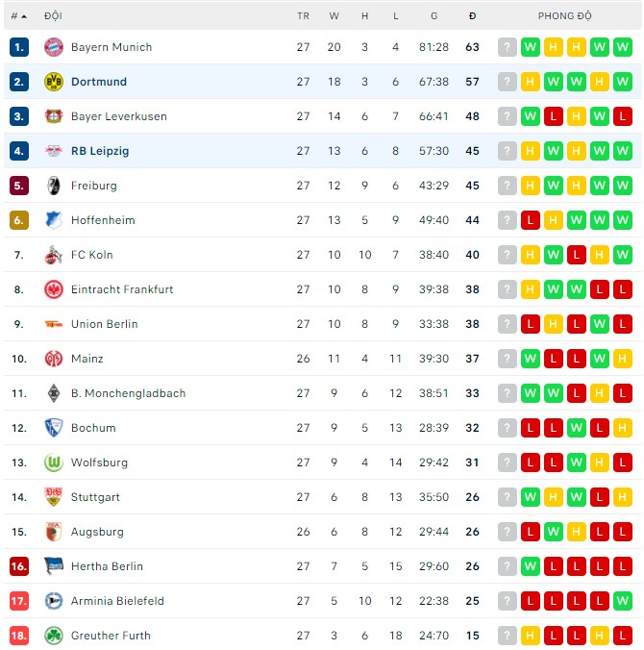Click Arminia Bielefeld's green W form badge

tap(623, 601)
